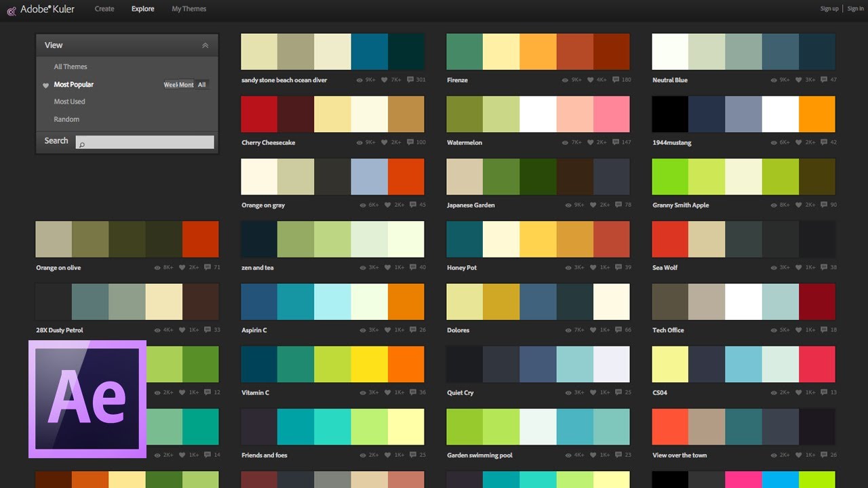
Task: Open the CS04 theme title
Action: [660, 393]
